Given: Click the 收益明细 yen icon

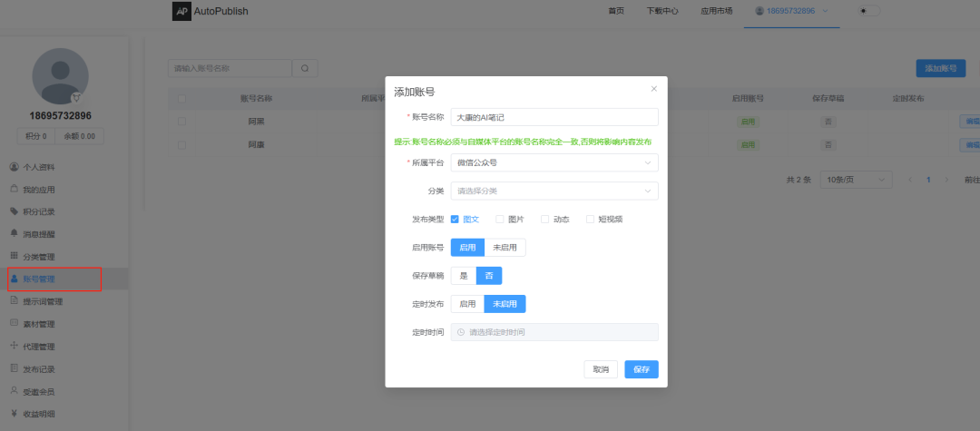Looking at the screenshot, I should point(15,413).
